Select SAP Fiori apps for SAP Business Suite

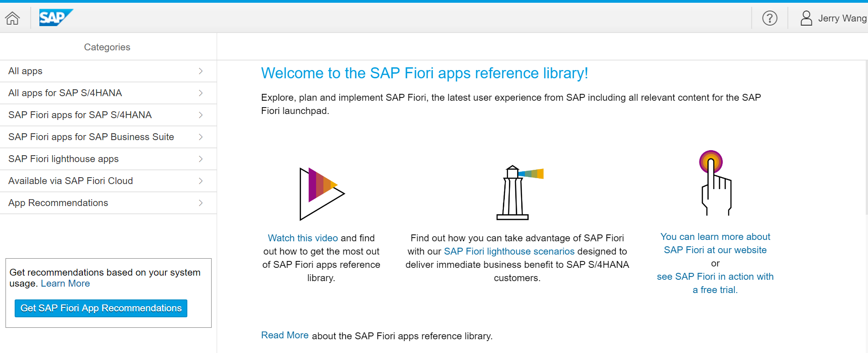click(108, 137)
